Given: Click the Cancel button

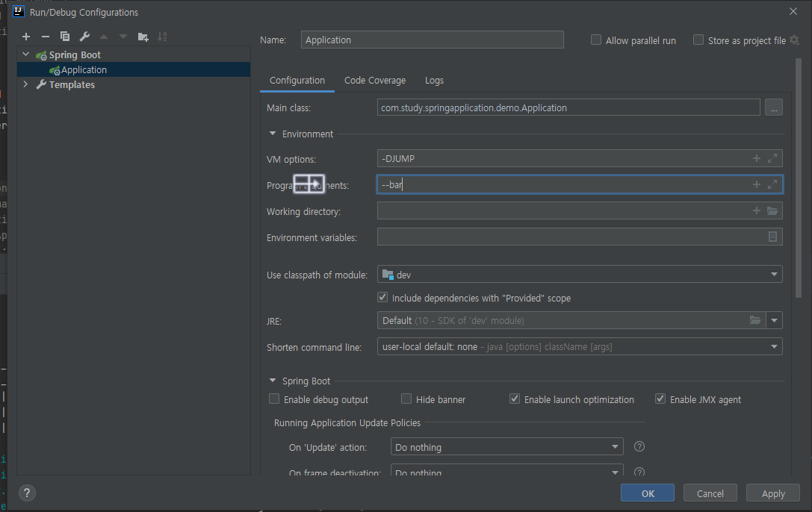Looking at the screenshot, I should 710,493.
